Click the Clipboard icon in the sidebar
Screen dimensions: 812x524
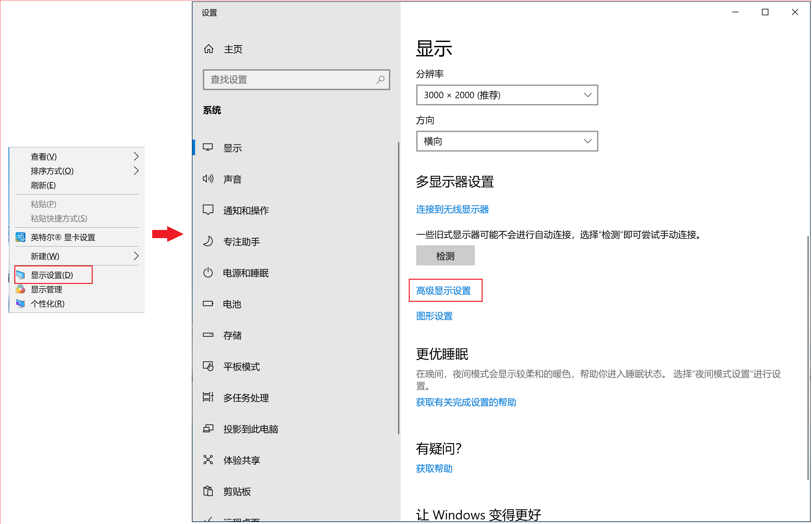(x=208, y=491)
